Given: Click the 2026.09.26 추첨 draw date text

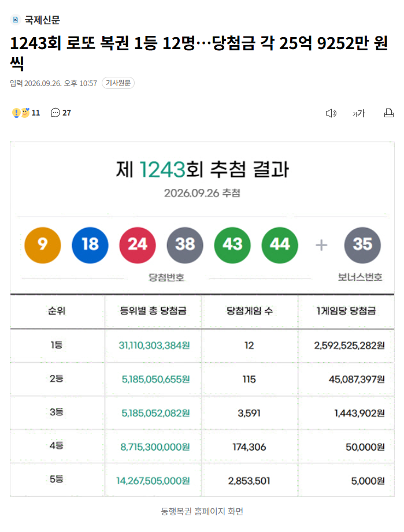Looking at the screenshot, I should tap(202, 193).
